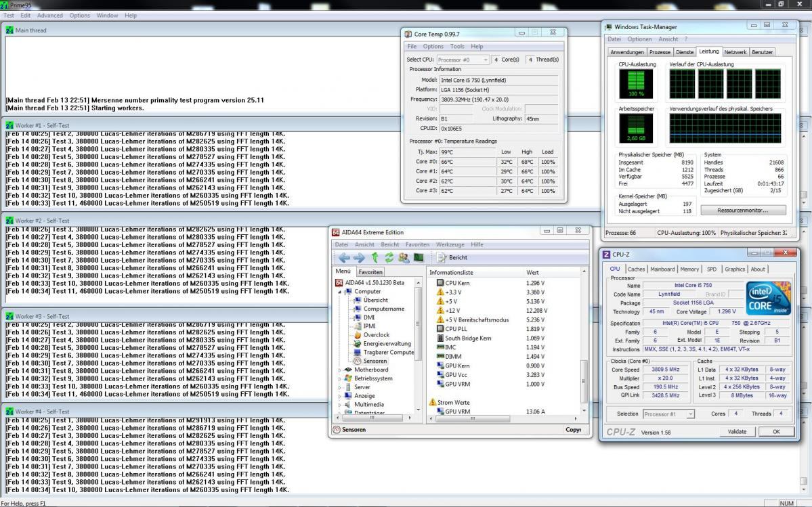Click the Multimedia speaker icon in AIDA64 tree
812x507 pixels.
[x=348, y=405]
